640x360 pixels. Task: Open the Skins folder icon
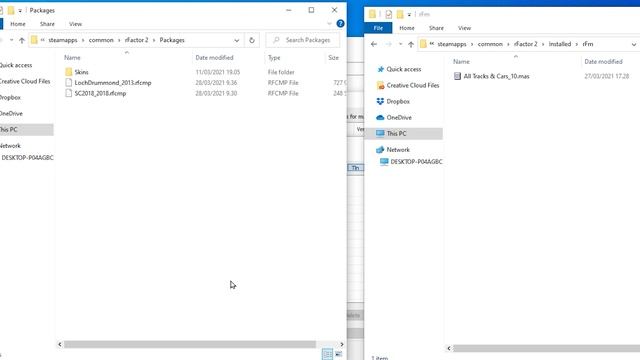tap(69, 72)
